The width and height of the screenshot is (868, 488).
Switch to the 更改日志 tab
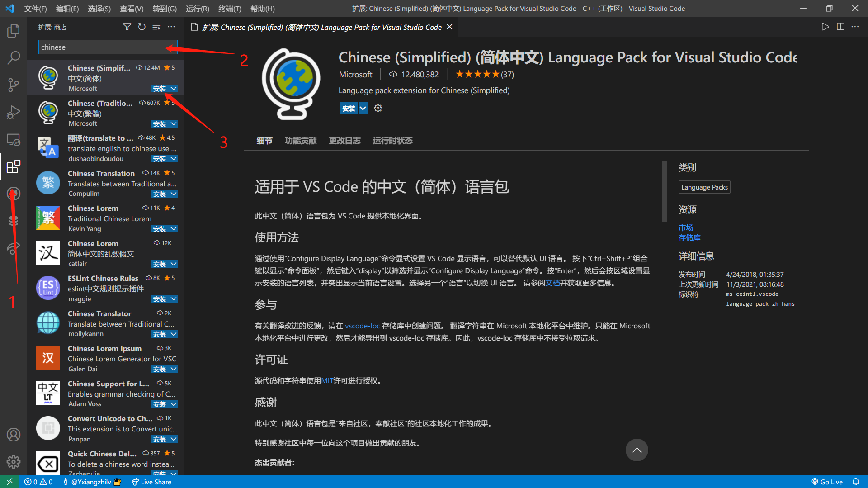pyautogui.click(x=344, y=141)
